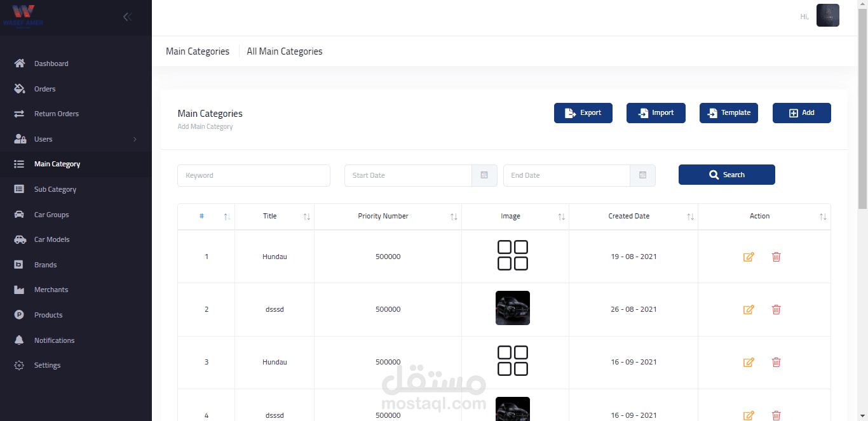Edit row 3 Hundau category

pos(749,362)
